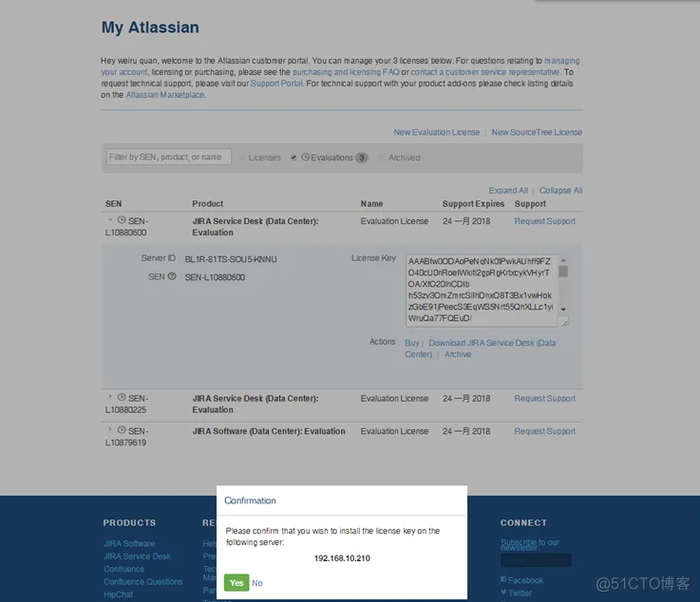Open Confluence Questions footer link

142,582
